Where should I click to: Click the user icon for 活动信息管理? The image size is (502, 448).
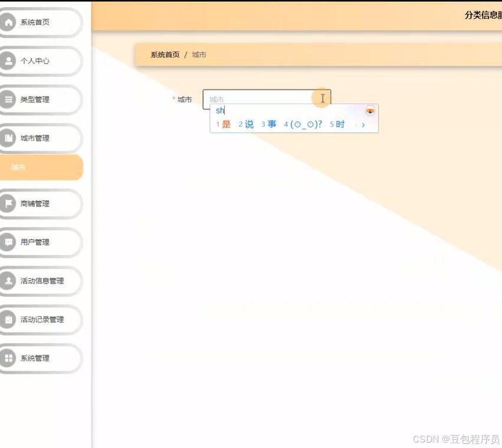(8, 281)
